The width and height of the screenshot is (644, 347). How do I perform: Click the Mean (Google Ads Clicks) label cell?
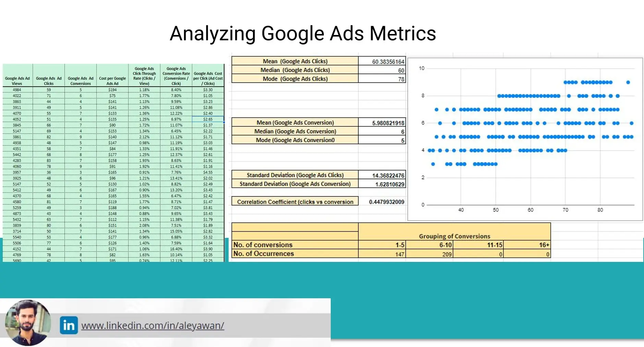(x=295, y=61)
